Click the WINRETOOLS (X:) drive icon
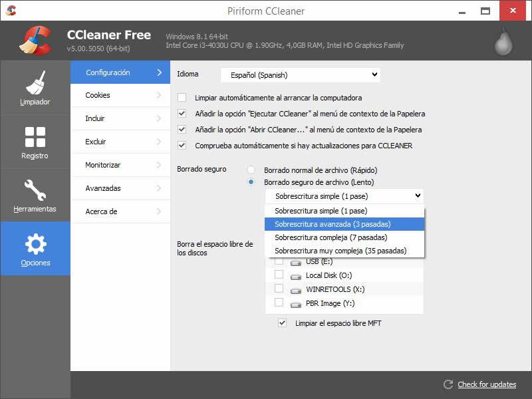The height and width of the screenshot is (399, 532). point(296,291)
